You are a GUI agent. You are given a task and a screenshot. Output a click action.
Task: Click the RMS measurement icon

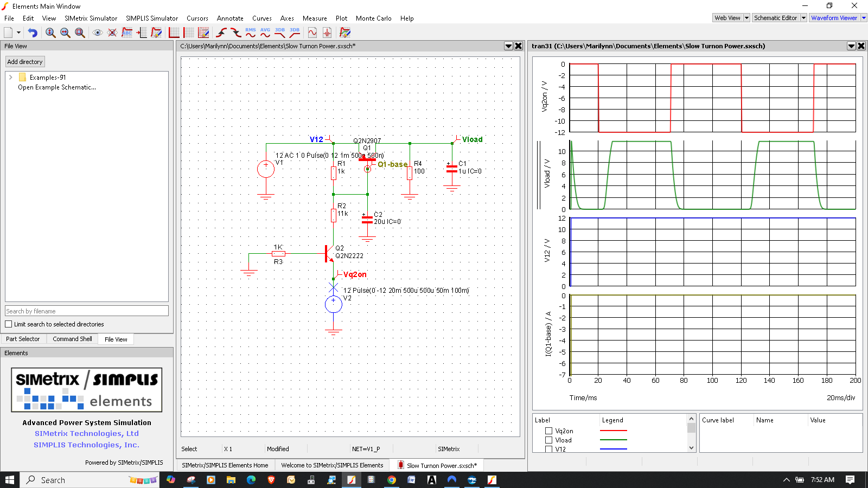click(x=251, y=33)
